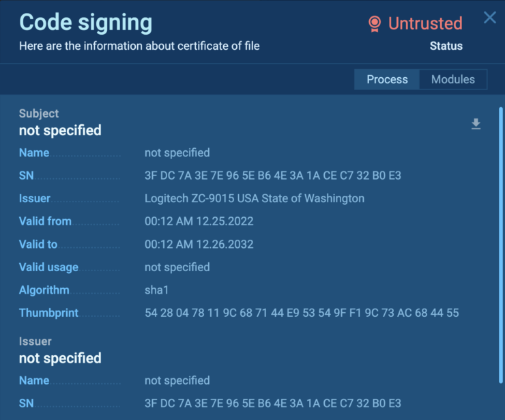Click the Thumbprint hash value
Viewport: 505px width, 420px height.
coord(302,313)
